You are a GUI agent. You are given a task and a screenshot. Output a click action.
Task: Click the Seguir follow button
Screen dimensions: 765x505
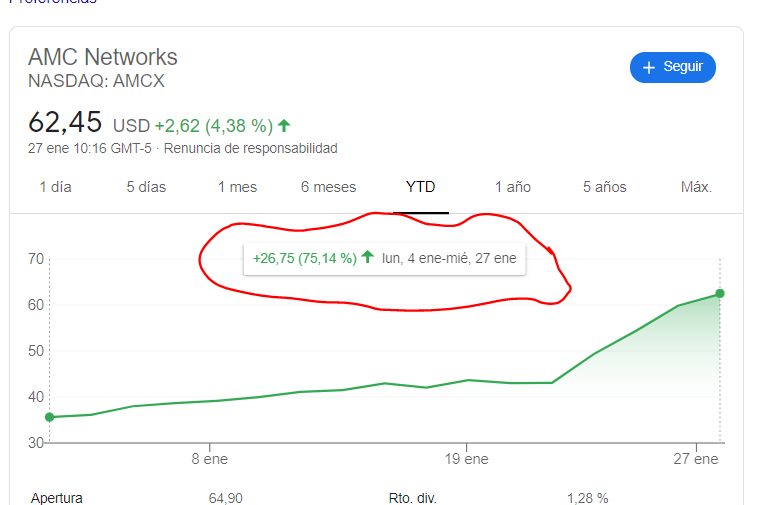[x=672, y=67]
